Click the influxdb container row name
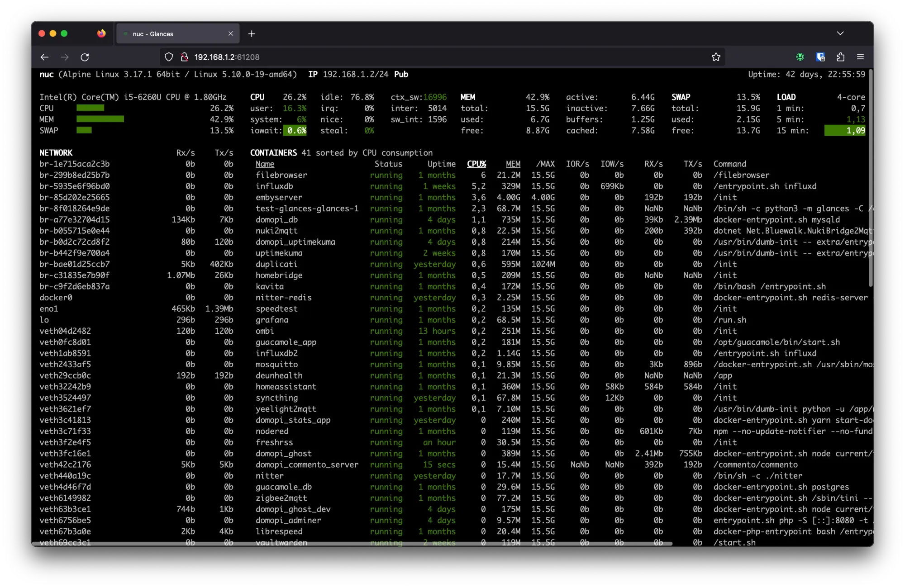Image resolution: width=905 pixels, height=588 pixels. [274, 186]
